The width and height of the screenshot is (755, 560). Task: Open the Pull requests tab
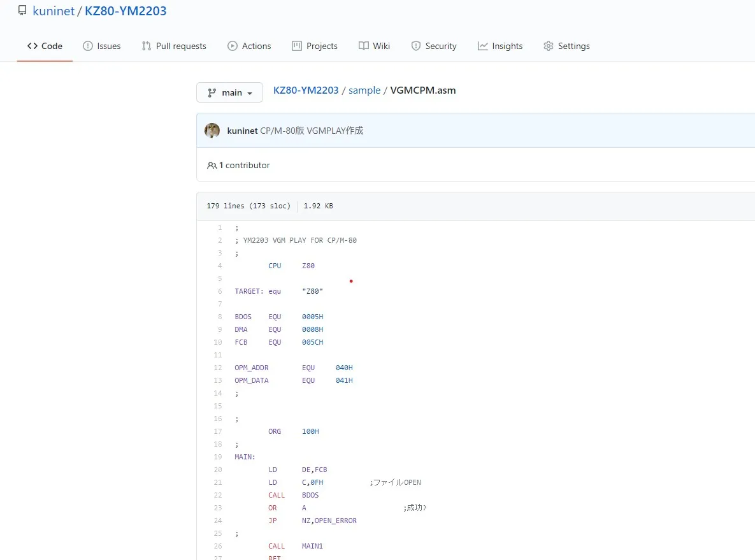(x=174, y=46)
